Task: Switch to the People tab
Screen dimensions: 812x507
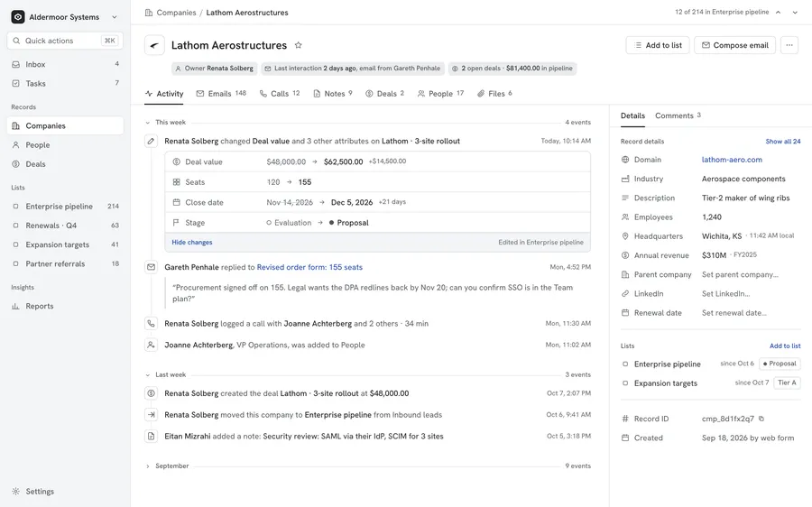Action: (x=440, y=94)
